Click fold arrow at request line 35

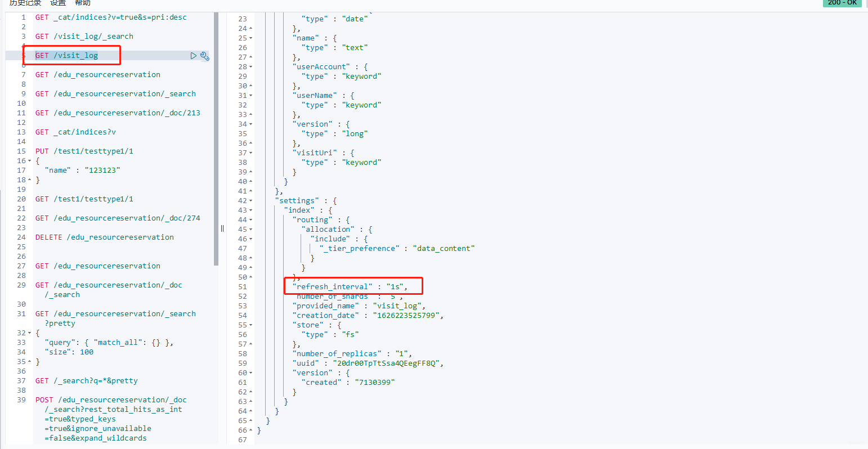point(30,362)
